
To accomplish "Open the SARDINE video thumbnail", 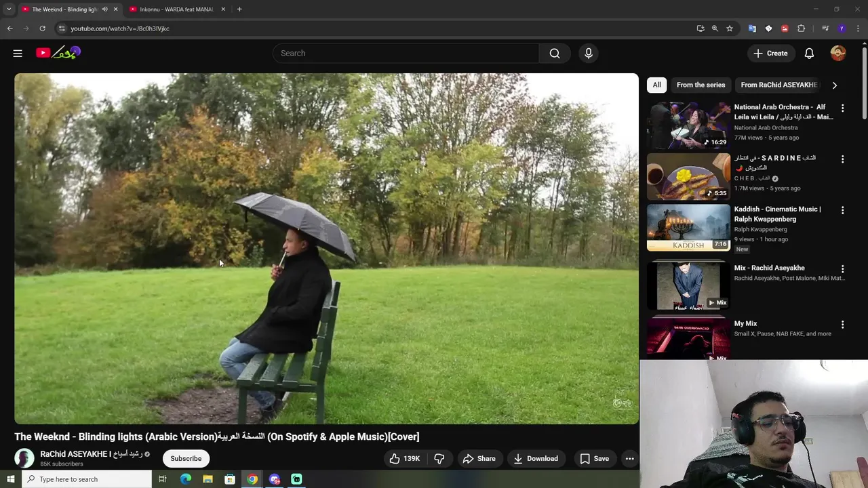I will [688, 177].
